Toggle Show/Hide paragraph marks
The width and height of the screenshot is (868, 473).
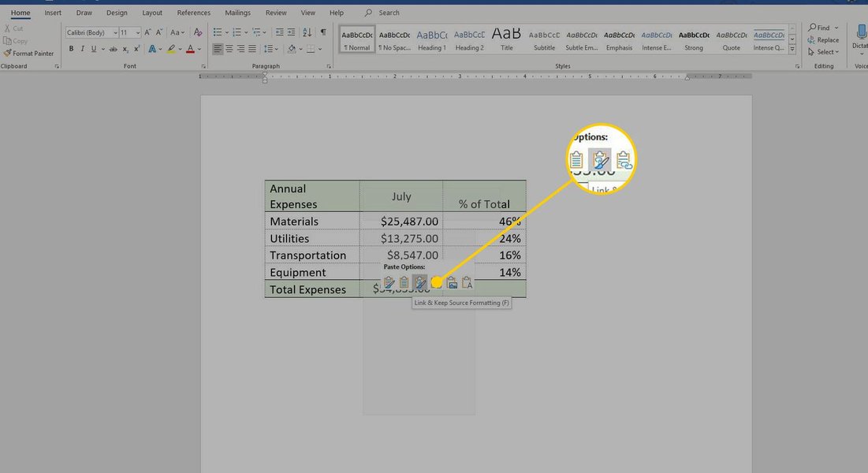[323, 32]
